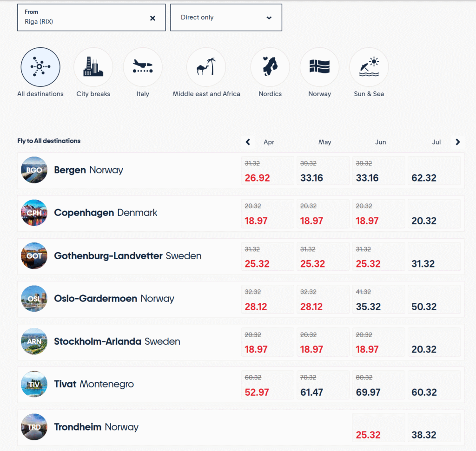The height and width of the screenshot is (451, 476).
Task: Select Trondheim June fare 25.32
Action: pos(378,428)
